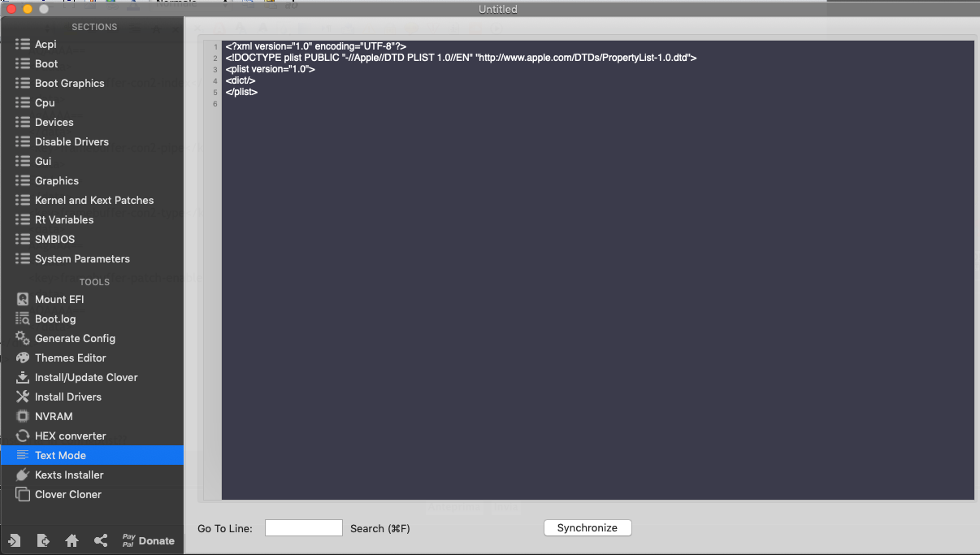
Task: Open the Clover Cloner tool
Action: (92, 494)
